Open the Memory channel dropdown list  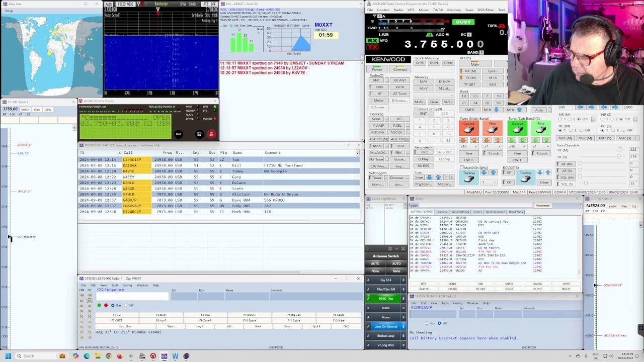pyautogui.click(x=433, y=95)
